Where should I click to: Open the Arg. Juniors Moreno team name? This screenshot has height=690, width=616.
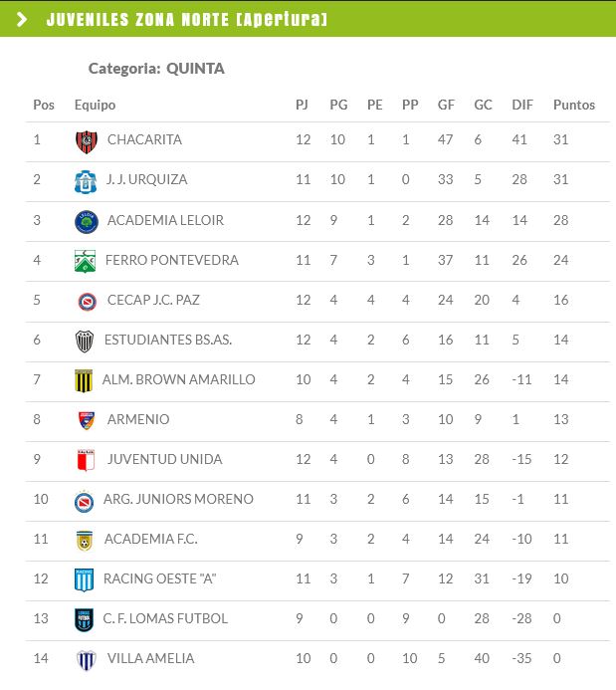pyautogui.click(x=180, y=499)
